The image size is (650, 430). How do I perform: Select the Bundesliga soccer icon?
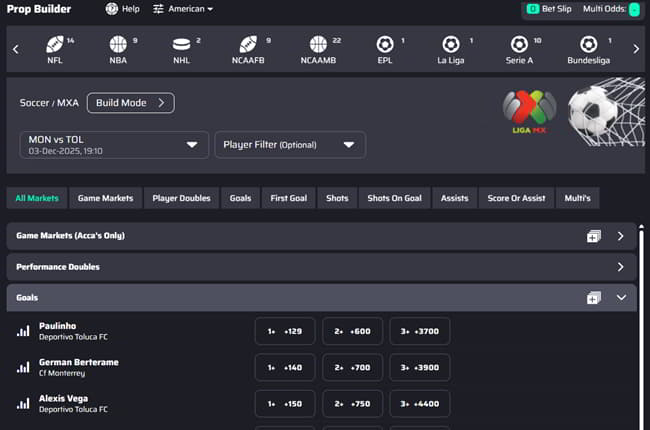[x=589, y=44]
